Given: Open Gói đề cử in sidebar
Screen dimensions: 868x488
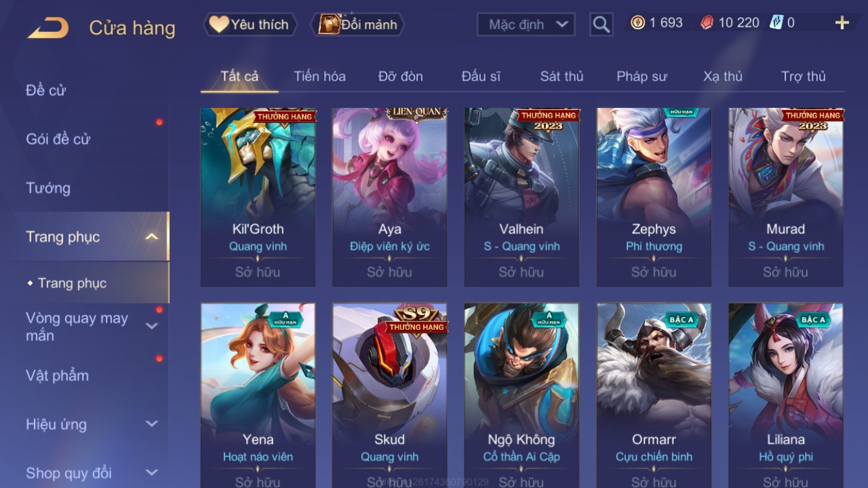Looking at the screenshot, I should [58, 139].
